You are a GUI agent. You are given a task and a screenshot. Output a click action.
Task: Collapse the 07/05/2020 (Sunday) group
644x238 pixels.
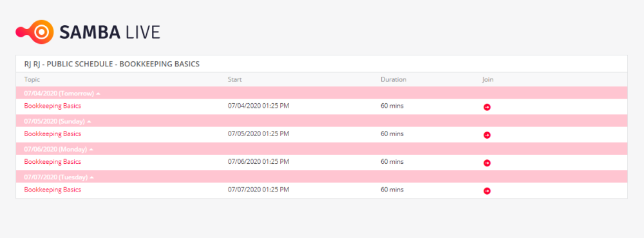[89, 122]
